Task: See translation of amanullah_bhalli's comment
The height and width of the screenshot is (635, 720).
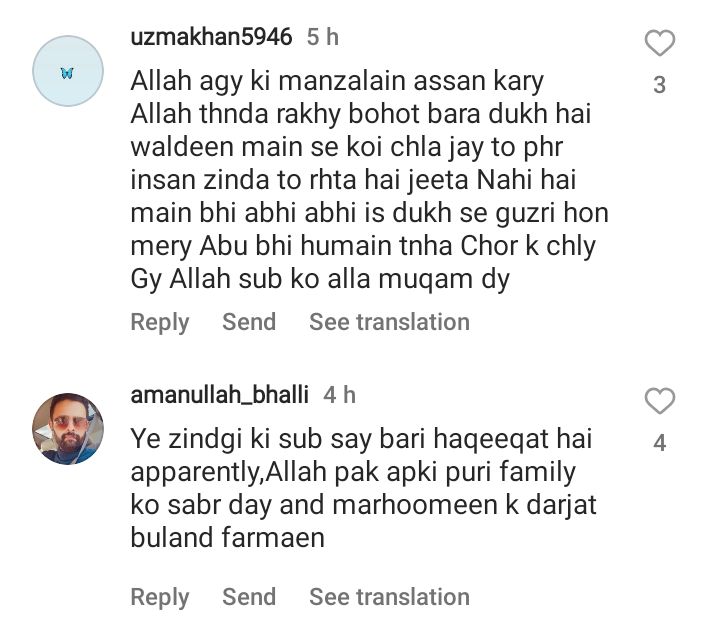Action: 389,597
